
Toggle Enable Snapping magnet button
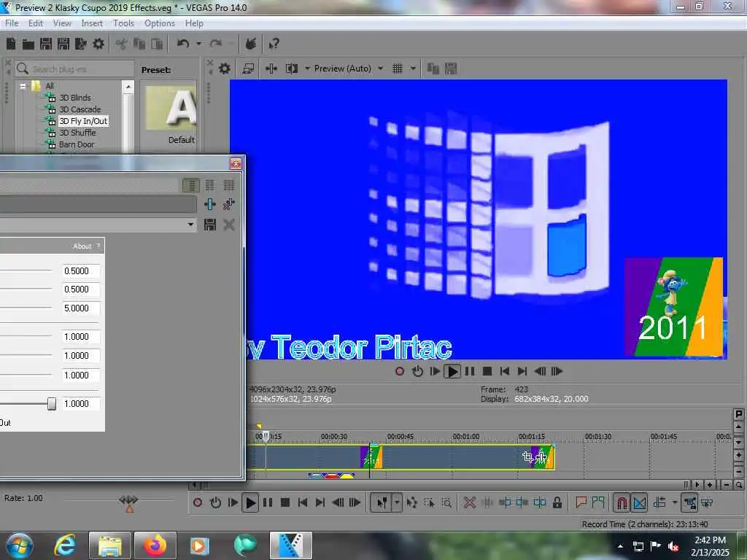point(622,502)
